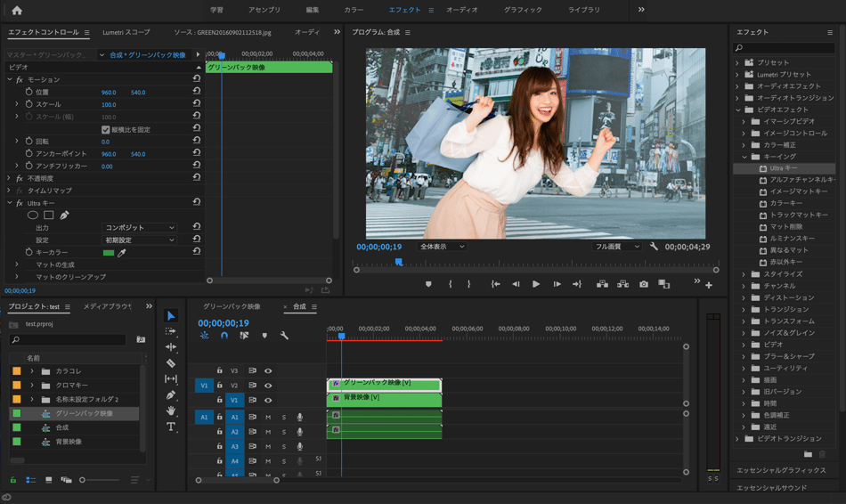Open the playback resolution dropdown
The width and height of the screenshot is (846, 504).
coord(617,247)
